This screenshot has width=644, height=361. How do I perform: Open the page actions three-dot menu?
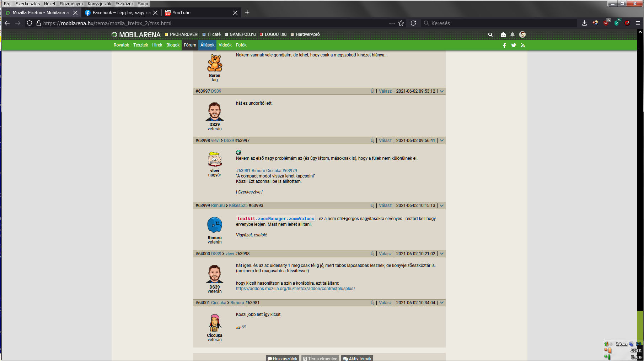(x=392, y=23)
